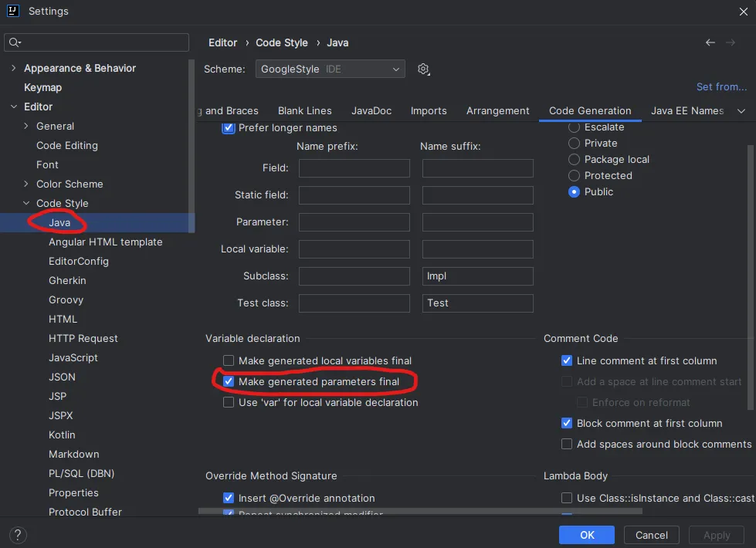Select the Escalate visibility radio button

(574, 127)
